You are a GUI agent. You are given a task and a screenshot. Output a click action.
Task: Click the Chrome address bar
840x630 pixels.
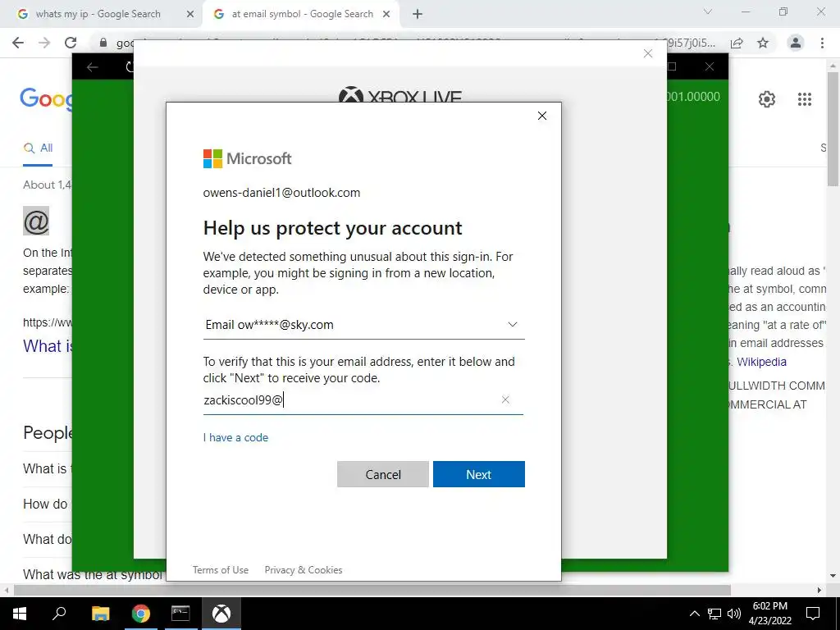pyautogui.click(x=407, y=43)
